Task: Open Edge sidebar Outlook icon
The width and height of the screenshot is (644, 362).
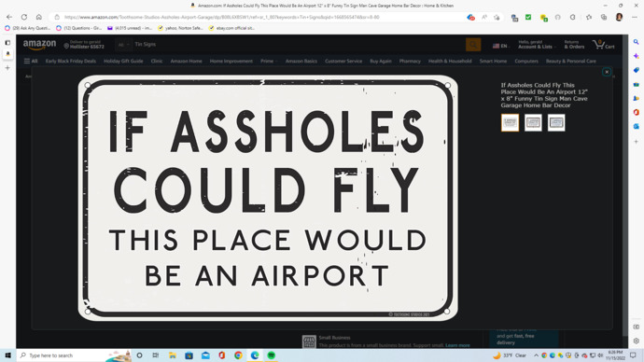Action: click(637, 126)
